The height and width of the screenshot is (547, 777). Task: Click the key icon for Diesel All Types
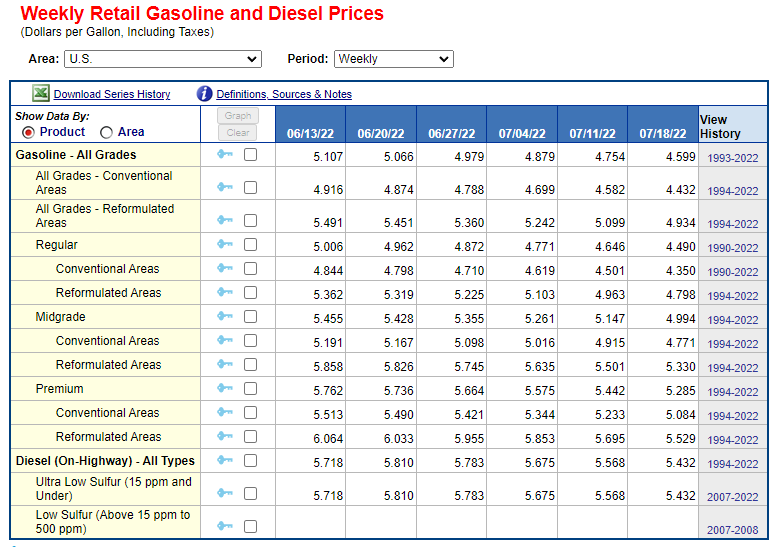pyautogui.click(x=225, y=461)
